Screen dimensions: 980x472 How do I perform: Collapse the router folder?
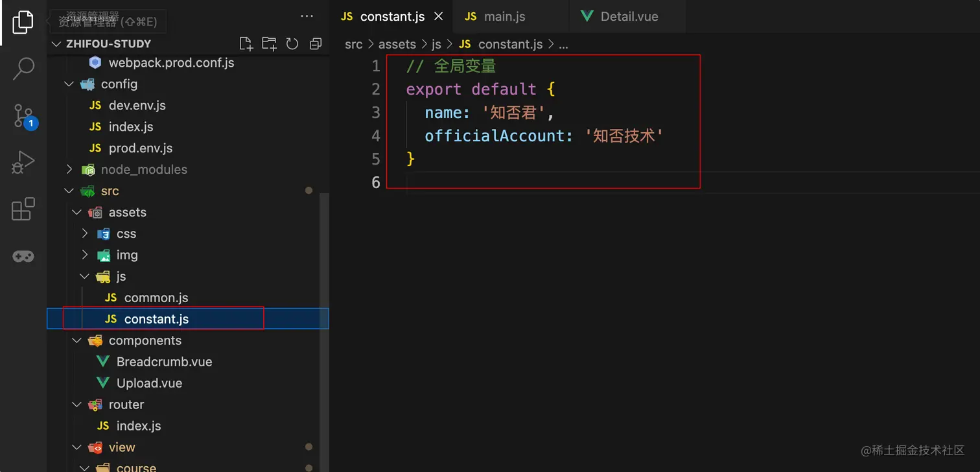(x=77, y=405)
